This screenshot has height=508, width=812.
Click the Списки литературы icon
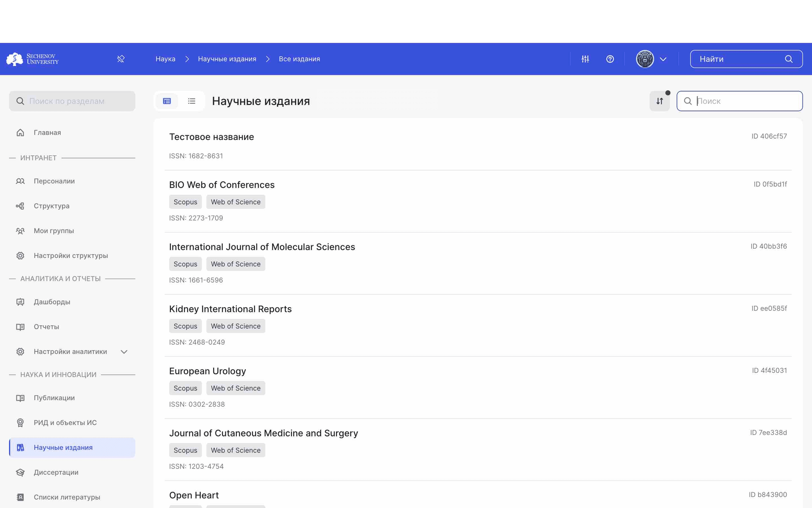20,498
